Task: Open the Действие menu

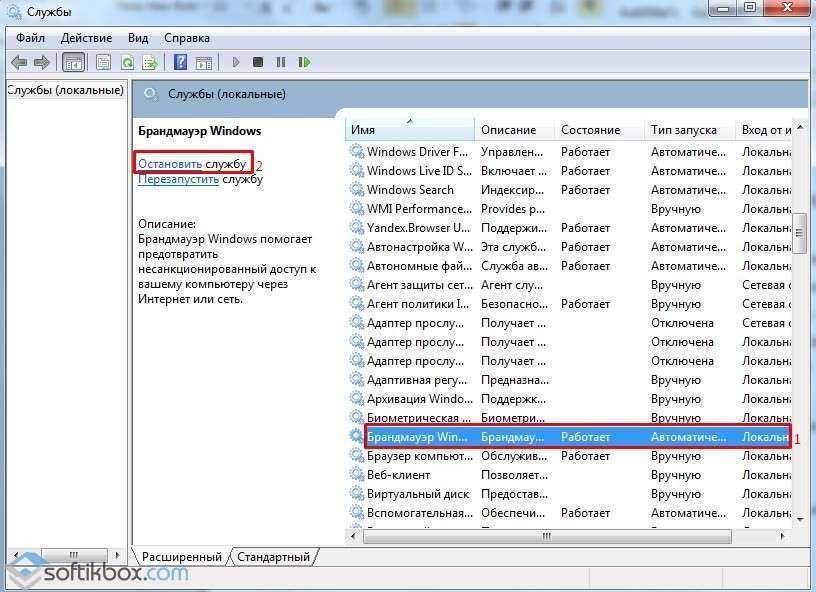Action: coord(86,38)
